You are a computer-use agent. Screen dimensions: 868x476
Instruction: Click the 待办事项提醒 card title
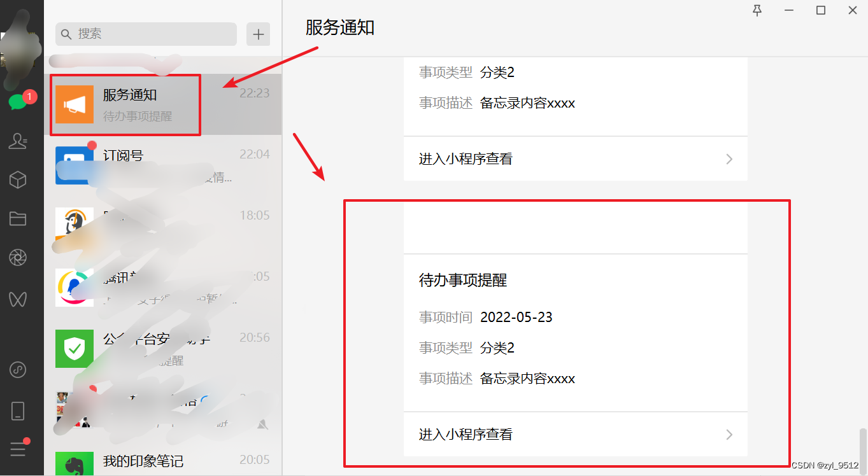[463, 281]
